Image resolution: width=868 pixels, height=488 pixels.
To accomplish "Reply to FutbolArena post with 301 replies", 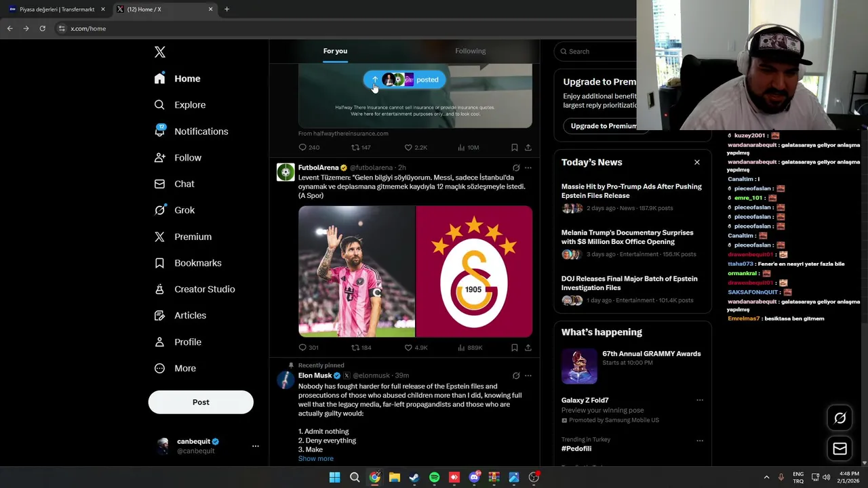I will (309, 348).
